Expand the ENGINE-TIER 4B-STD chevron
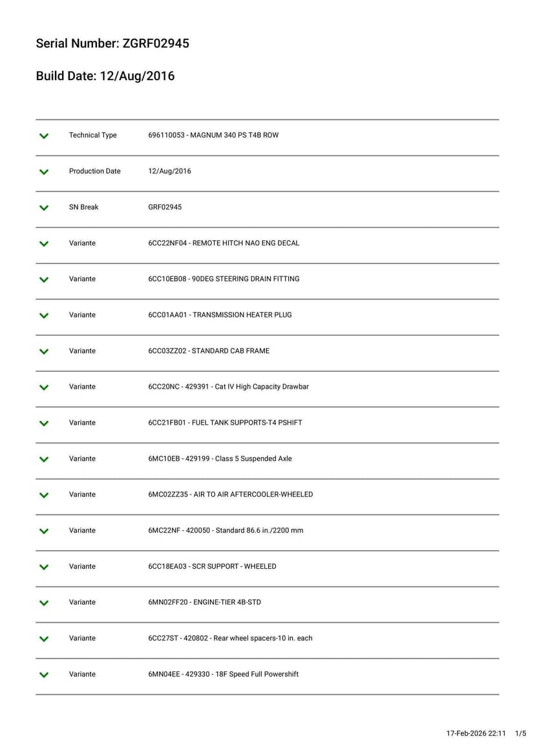Image resolution: width=535 pixels, height=756 pixels. [44, 603]
